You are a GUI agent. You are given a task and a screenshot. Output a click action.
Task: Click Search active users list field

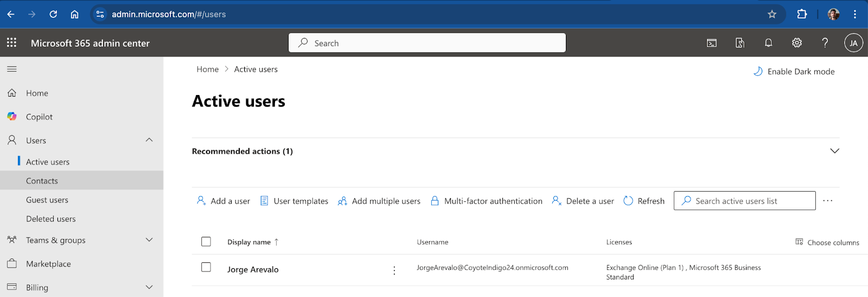(x=744, y=200)
